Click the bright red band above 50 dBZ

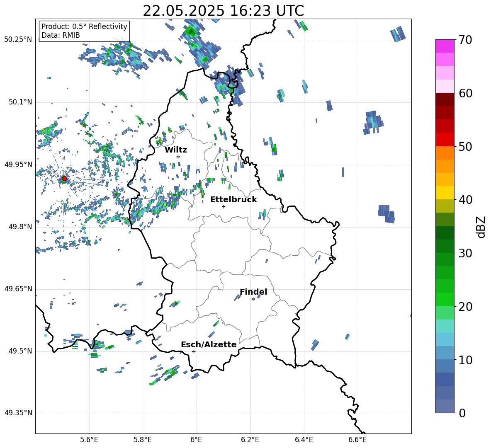tap(445, 140)
